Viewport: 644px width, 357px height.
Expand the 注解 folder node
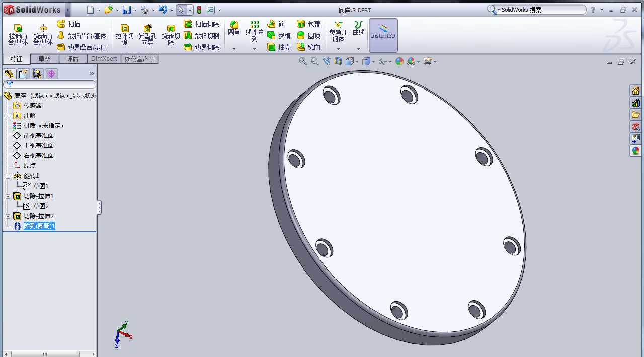[8, 116]
